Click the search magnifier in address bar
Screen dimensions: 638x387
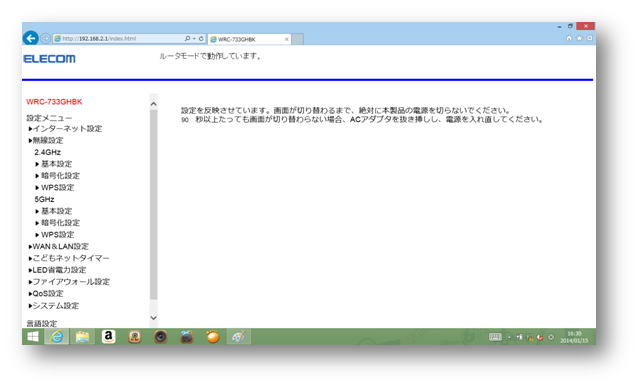(187, 39)
